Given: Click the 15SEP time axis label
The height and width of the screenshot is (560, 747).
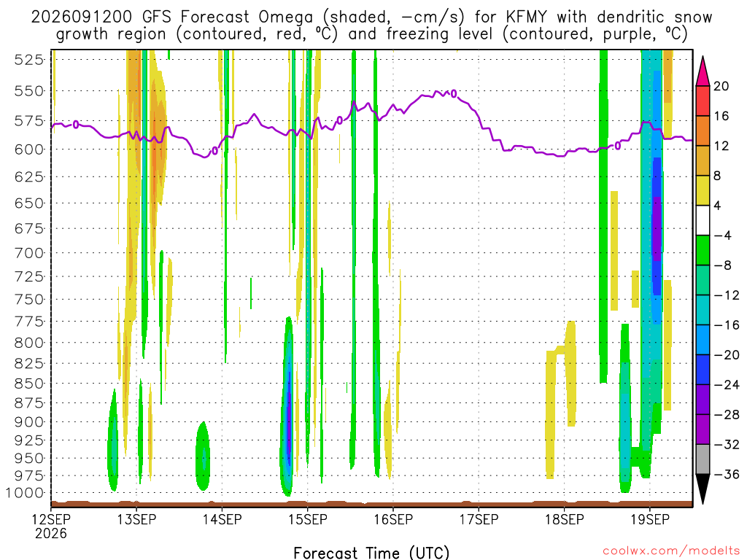Looking at the screenshot, I should point(308,519).
